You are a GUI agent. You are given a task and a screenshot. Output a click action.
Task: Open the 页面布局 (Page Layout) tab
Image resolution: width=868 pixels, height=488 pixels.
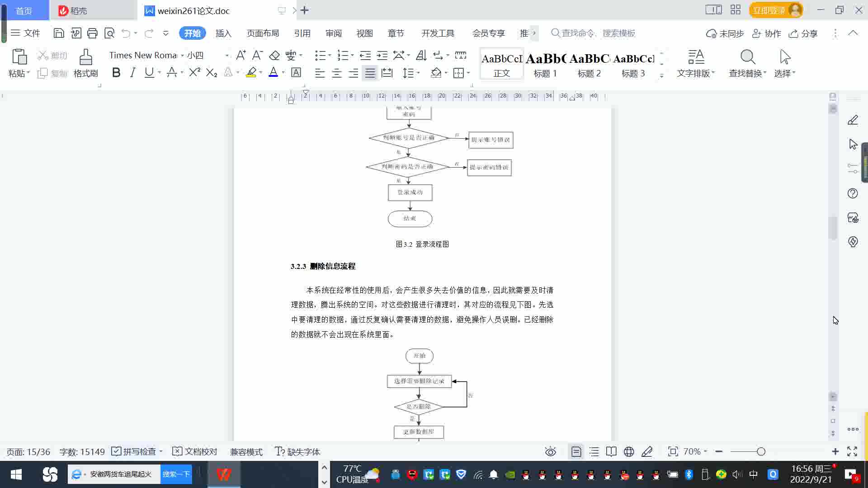(263, 33)
